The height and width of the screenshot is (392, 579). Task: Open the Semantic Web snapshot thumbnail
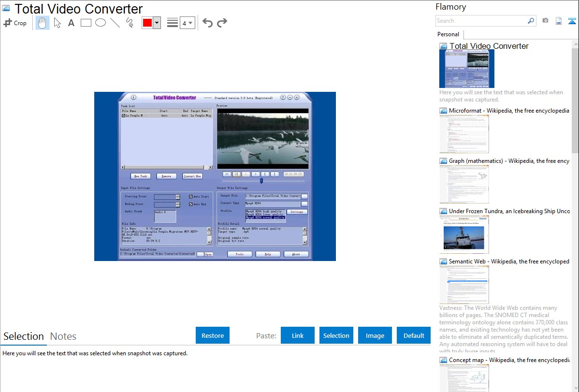[x=464, y=284]
